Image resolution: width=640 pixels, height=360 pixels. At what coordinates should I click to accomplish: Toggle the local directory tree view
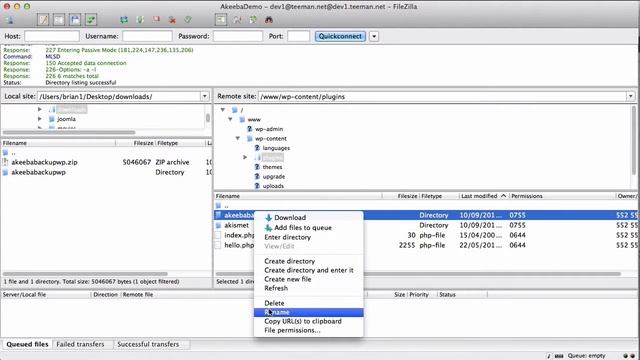(x=59, y=20)
